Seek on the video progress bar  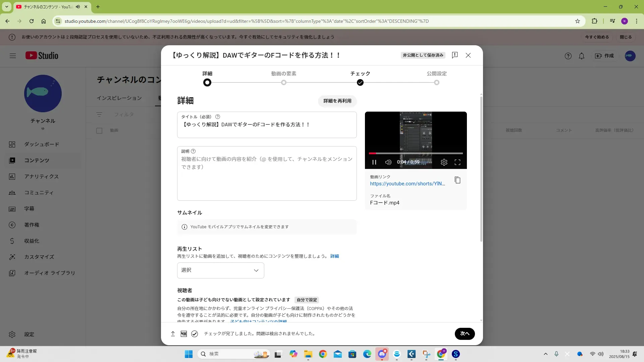point(416,154)
